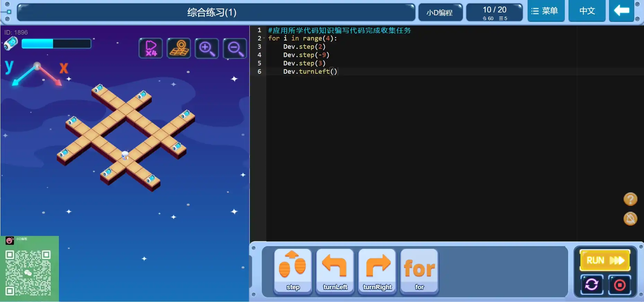Click the map location grid icon
Viewport: 644px width, 302px height.
click(x=179, y=48)
